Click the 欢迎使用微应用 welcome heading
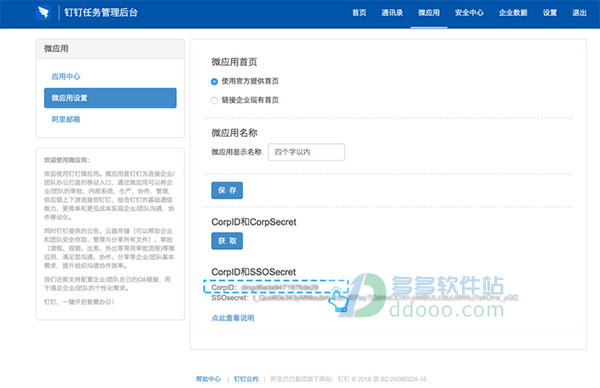The image size is (600, 388). point(67,160)
